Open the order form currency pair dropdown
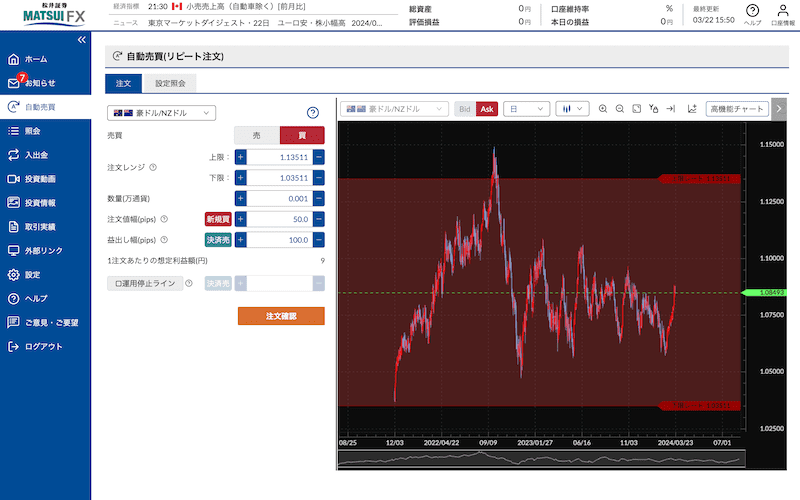800x500 pixels. (161, 113)
